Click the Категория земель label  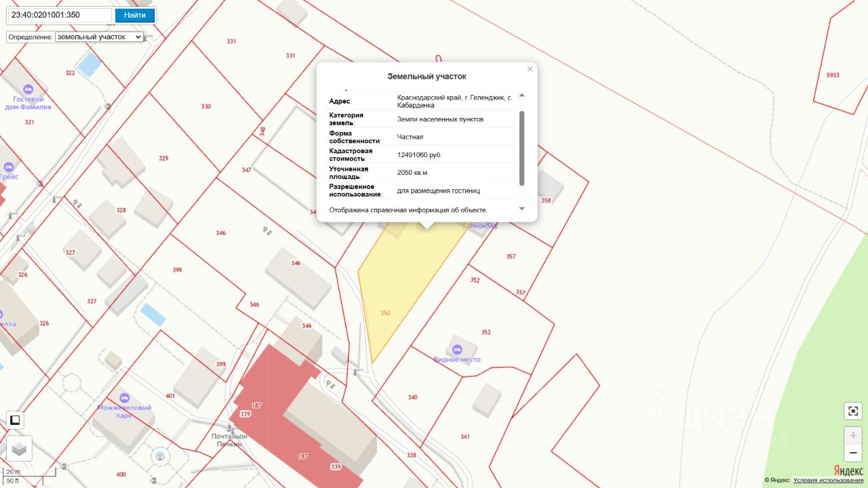[347, 119]
